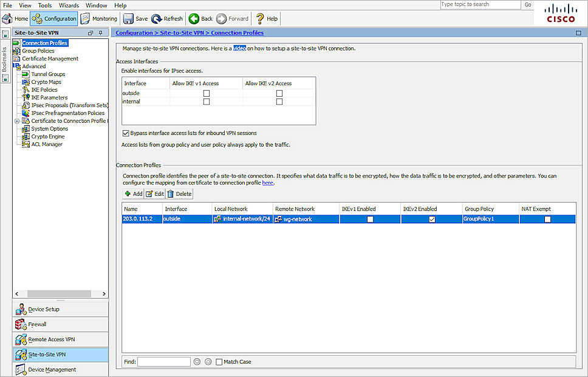Disable bypass of interface access lists

[125, 133]
